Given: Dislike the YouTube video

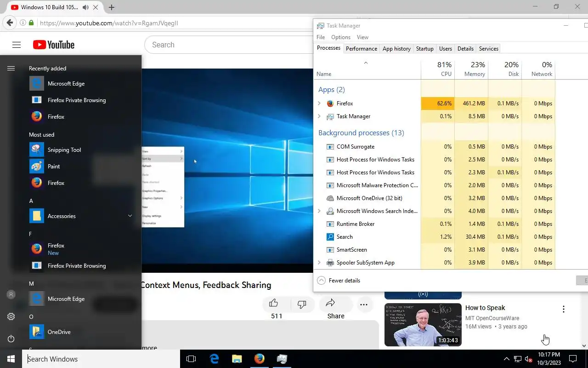Looking at the screenshot, I should tap(302, 305).
